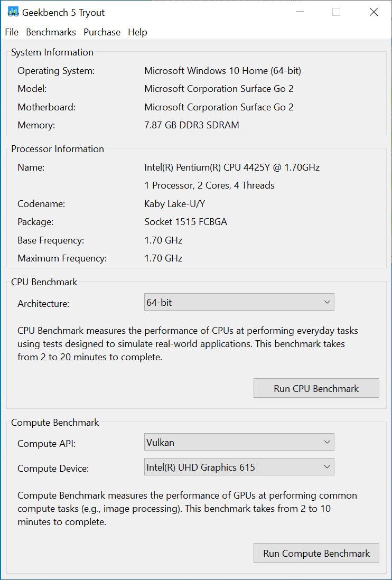Image resolution: width=392 pixels, height=580 pixels.
Task: Click the Architecture dropdown chevron arrow
Action: (x=327, y=302)
